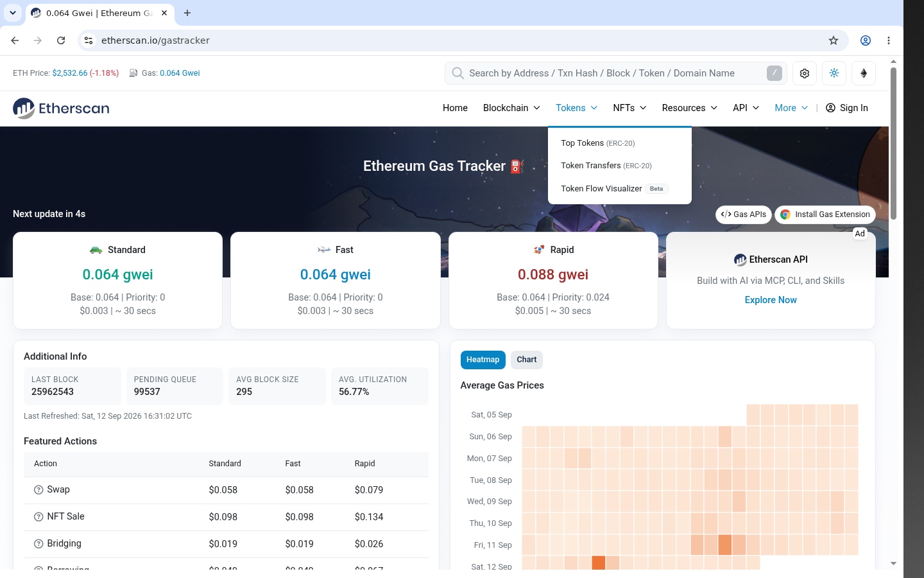The image size is (924, 578).
Task: Click Install Gas Extension button
Action: (x=825, y=215)
